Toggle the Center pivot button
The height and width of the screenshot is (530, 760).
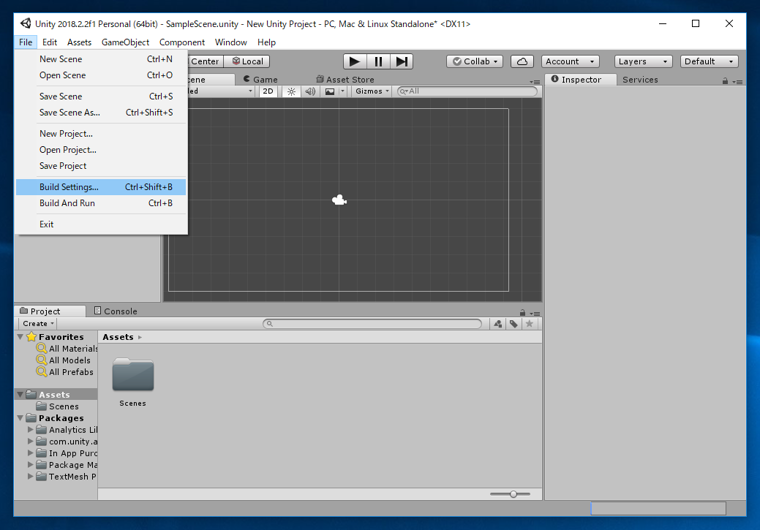tap(205, 62)
